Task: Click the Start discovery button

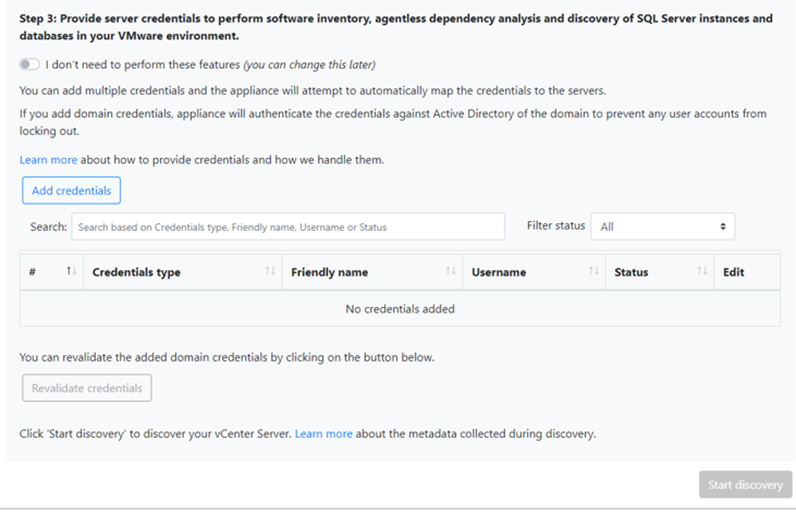Action: [745, 485]
